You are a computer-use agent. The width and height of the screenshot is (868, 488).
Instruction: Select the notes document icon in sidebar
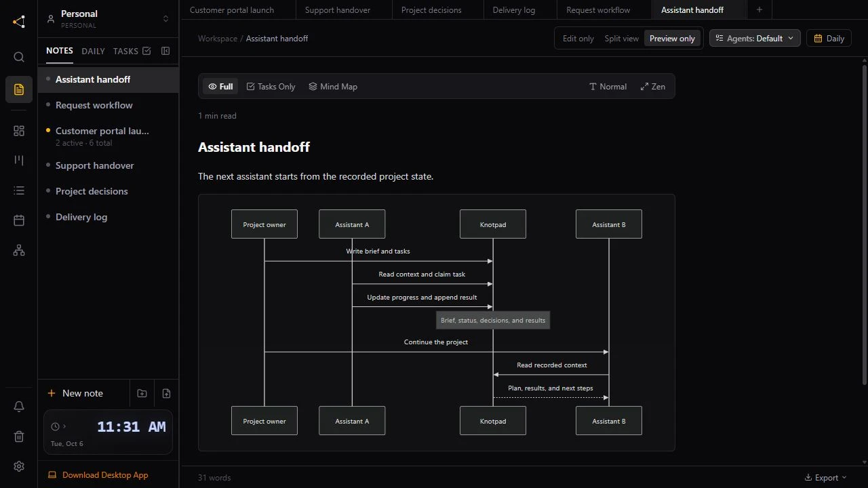point(19,89)
